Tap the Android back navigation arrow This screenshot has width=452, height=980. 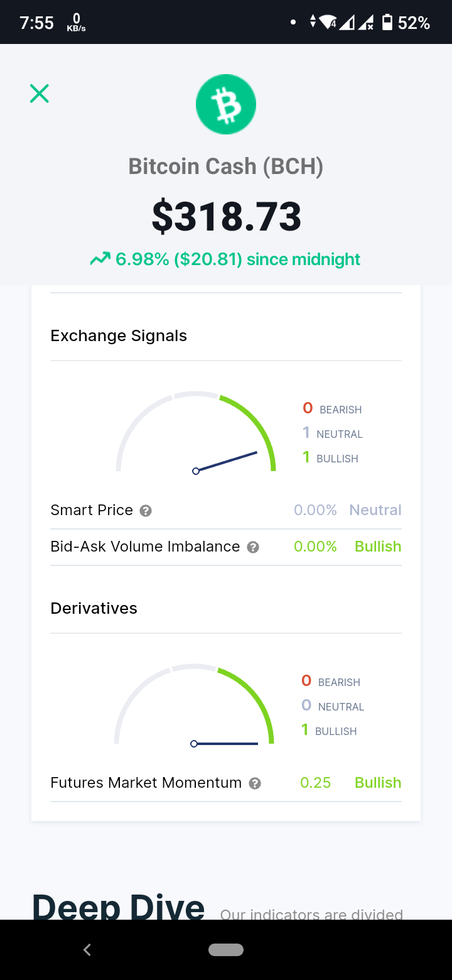[87, 950]
